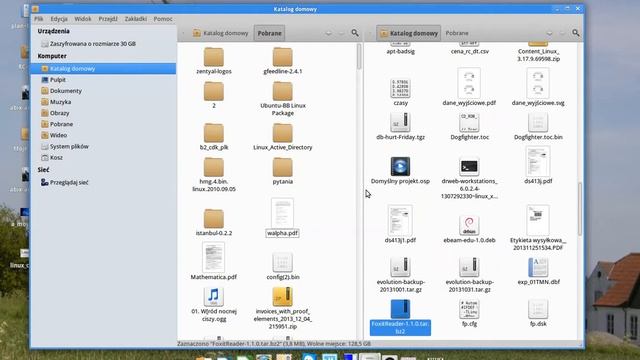
Task: Click Przeglądaj sieć network entry
Action: [64, 182]
